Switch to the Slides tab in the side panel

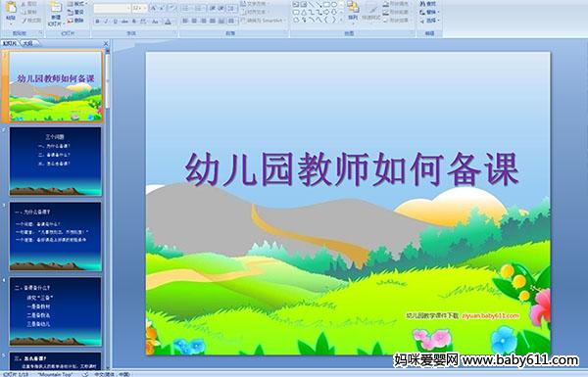10,43
